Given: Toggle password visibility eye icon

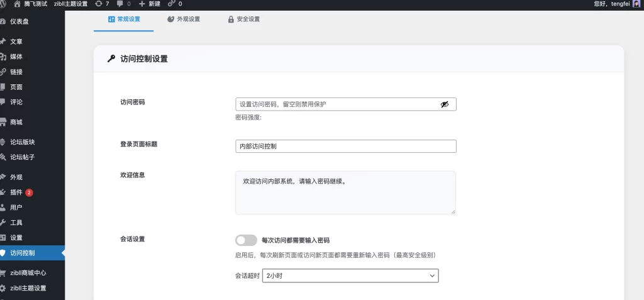Looking at the screenshot, I should pos(445,104).
